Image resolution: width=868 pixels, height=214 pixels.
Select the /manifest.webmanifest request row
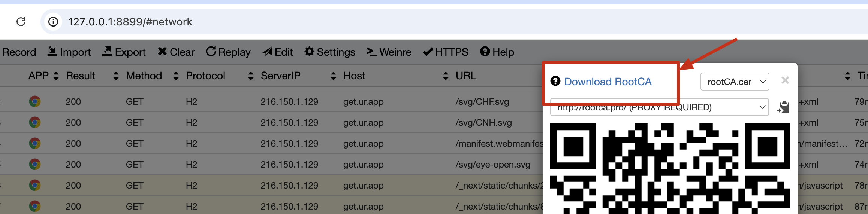click(x=271, y=144)
